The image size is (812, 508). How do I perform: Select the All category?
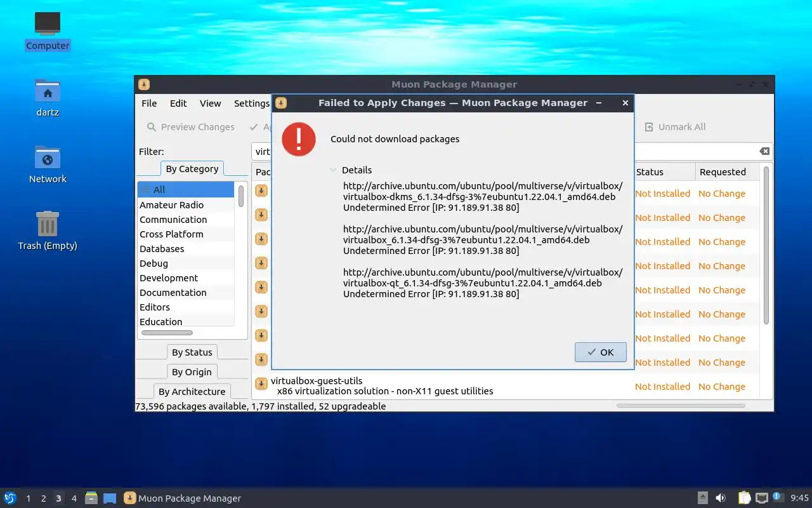(186, 189)
